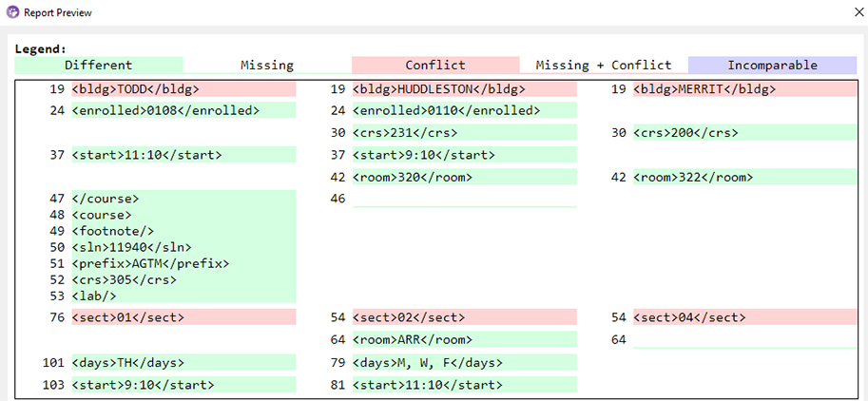Click the Report Preview app icon
The width and height of the screenshot is (868, 401).
coord(12,12)
